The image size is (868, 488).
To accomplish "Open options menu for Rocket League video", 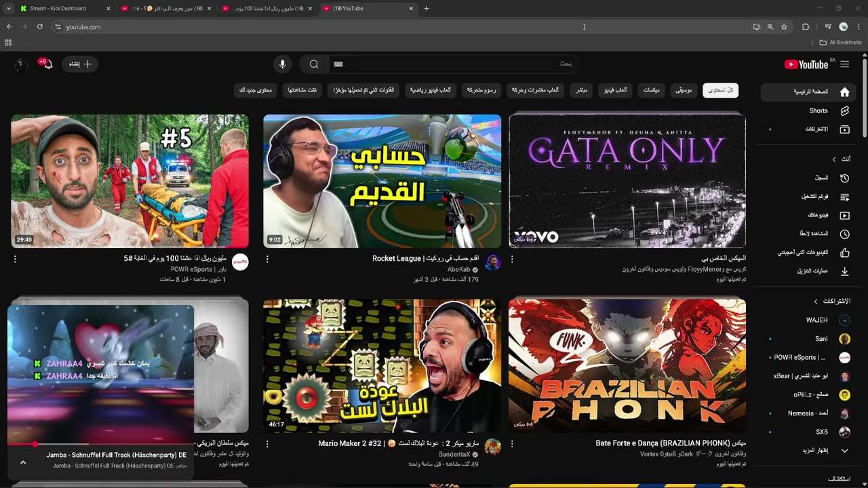I will point(267,259).
